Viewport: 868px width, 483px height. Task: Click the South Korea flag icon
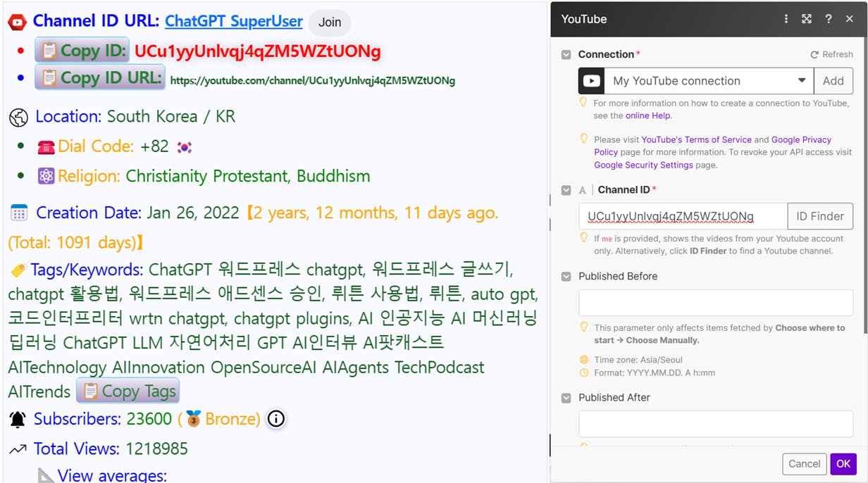(185, 147)
